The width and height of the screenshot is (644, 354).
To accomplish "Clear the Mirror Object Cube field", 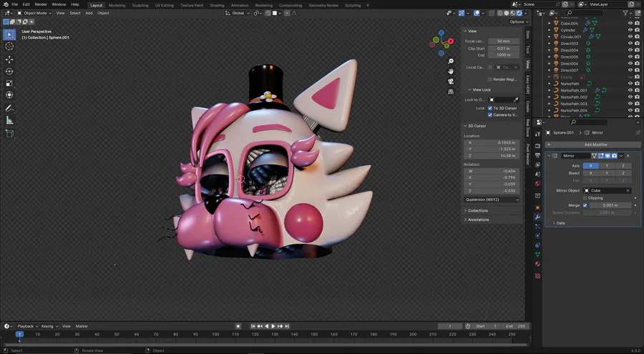I will 628,190.
